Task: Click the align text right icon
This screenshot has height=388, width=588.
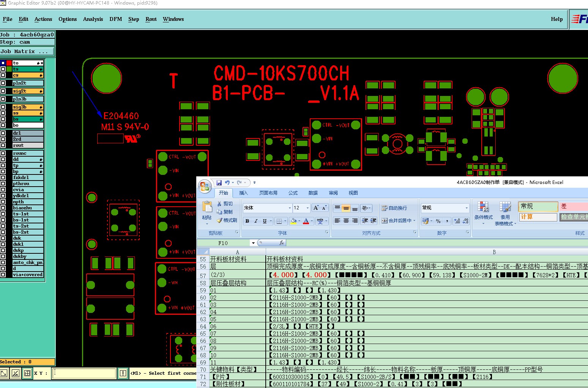Action: coord(355,221)
